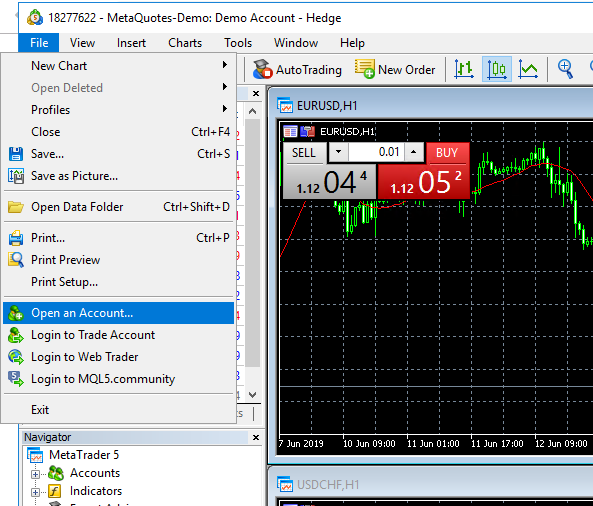Click the sell price 1.12 04 panel

330,182
